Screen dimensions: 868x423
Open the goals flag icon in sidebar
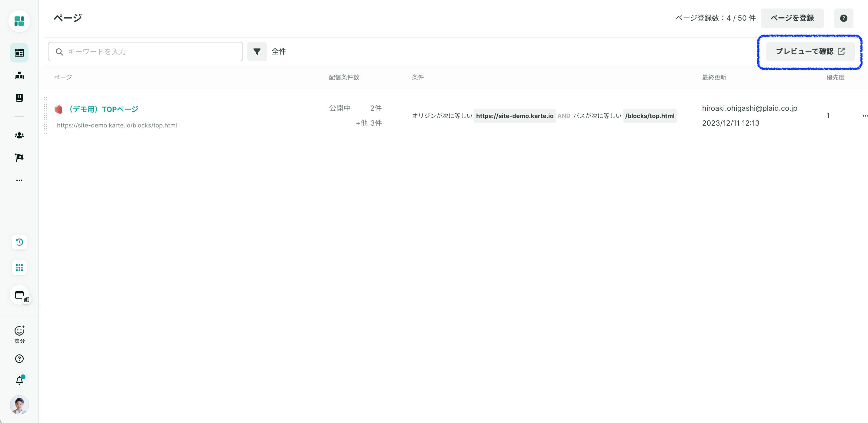[x=19, y=157]
